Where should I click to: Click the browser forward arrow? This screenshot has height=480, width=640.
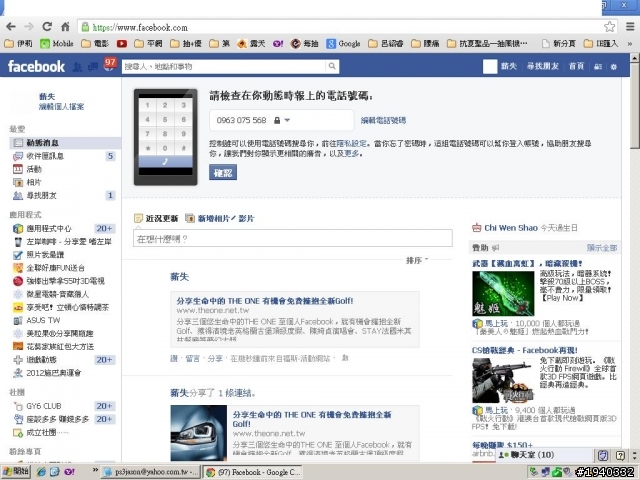point(29,27)
